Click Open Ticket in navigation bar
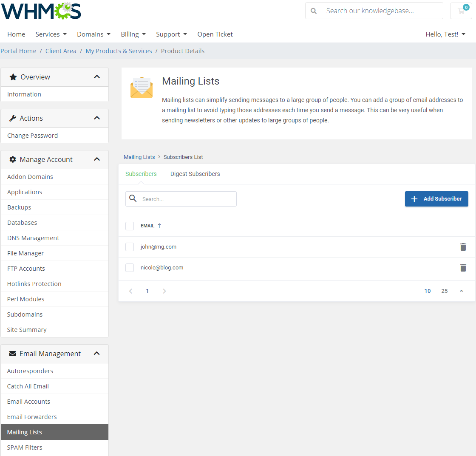 pos(215,34)
